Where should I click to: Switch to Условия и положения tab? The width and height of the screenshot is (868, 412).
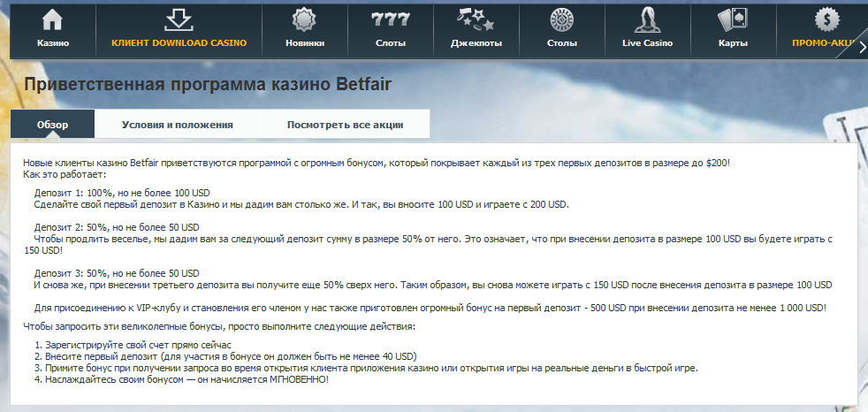177,124
